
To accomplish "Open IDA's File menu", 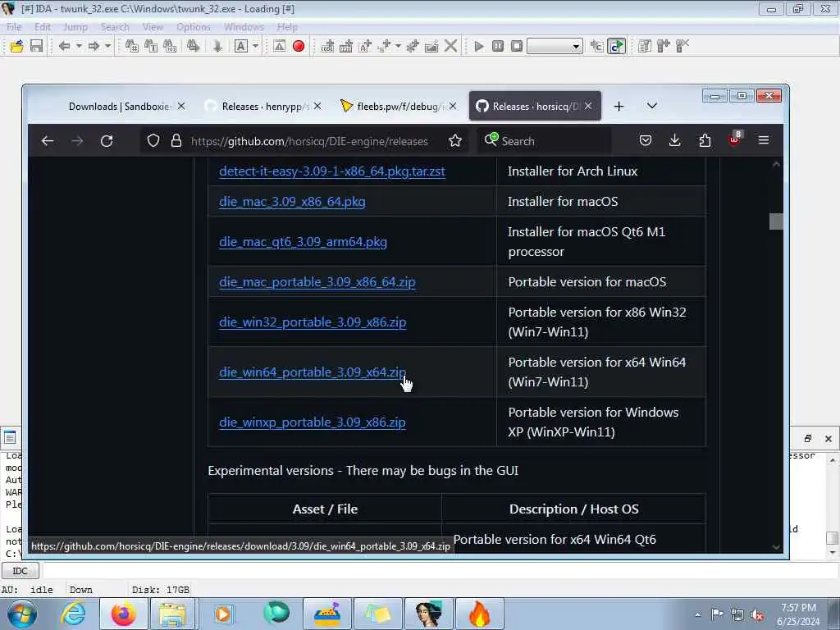I will (x=14, y=27).
